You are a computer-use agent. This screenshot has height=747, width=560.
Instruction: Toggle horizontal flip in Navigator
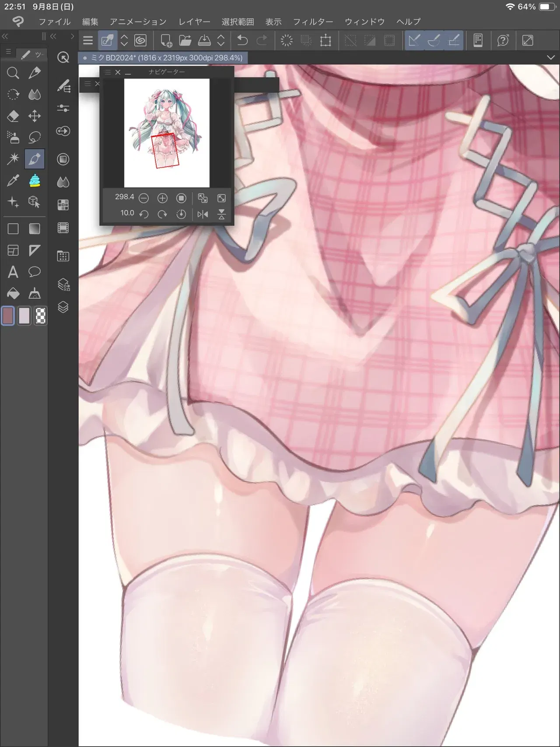coord(203,214)
